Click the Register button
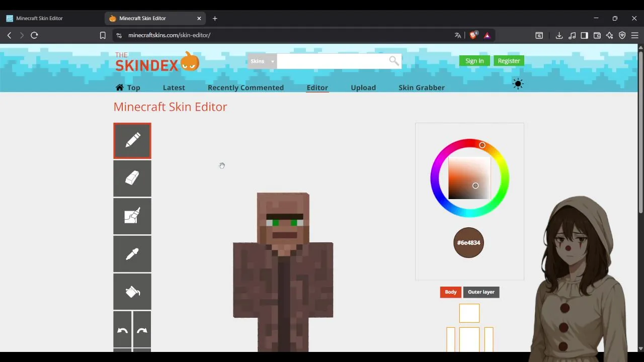This screenshot has width=644, height=362. (x=509, y=61)
